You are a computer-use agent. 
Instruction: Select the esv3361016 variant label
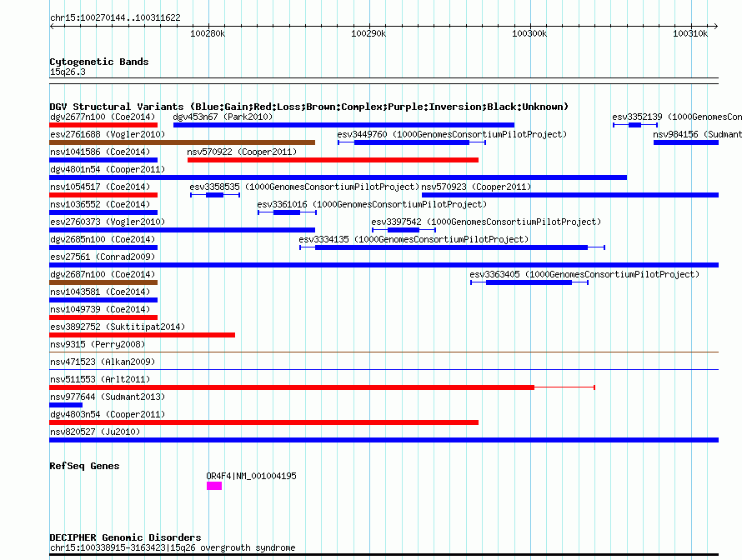click(372, 204)
